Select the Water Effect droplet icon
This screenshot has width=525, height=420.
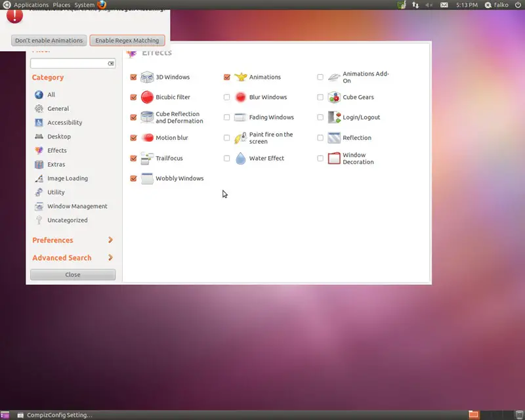coord(240,158)
